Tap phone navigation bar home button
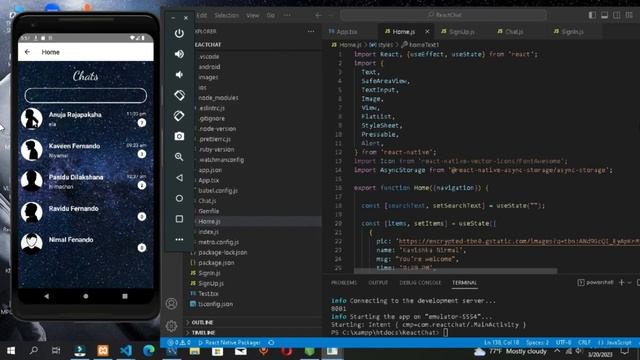 [x=86, y=296]
